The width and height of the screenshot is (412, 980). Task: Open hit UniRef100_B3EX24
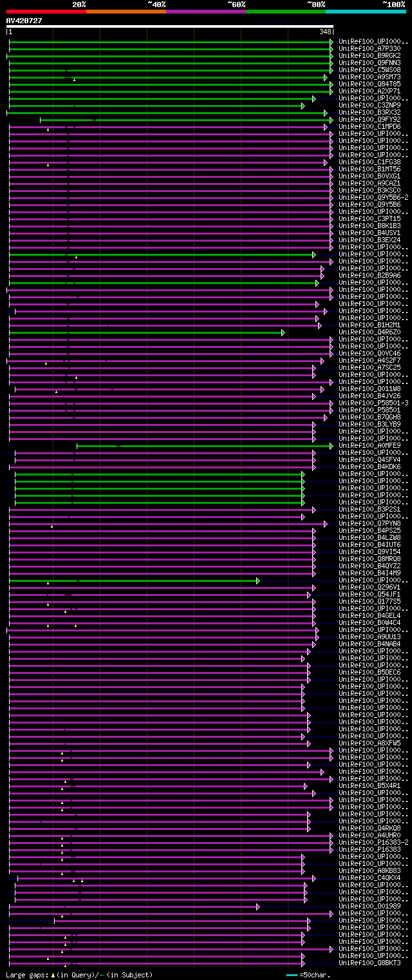tap(370, 240)
